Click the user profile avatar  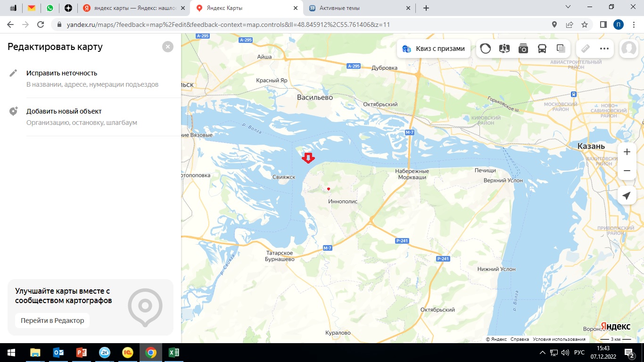pyautogui.click(x=628, y=49)
